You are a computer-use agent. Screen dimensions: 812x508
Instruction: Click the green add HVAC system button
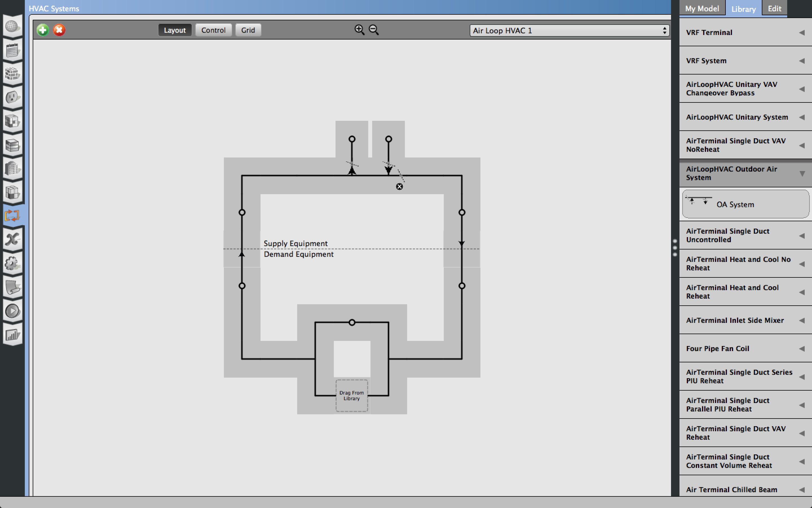pos(43,30)
